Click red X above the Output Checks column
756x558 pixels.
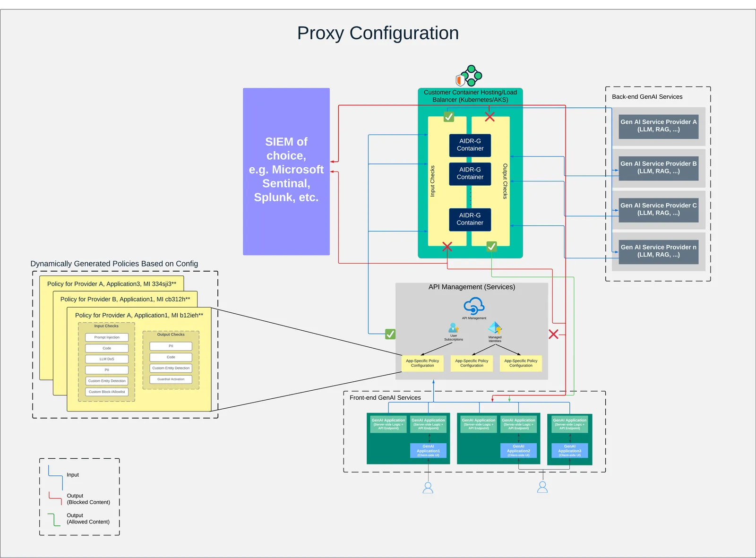click(490, 117)
